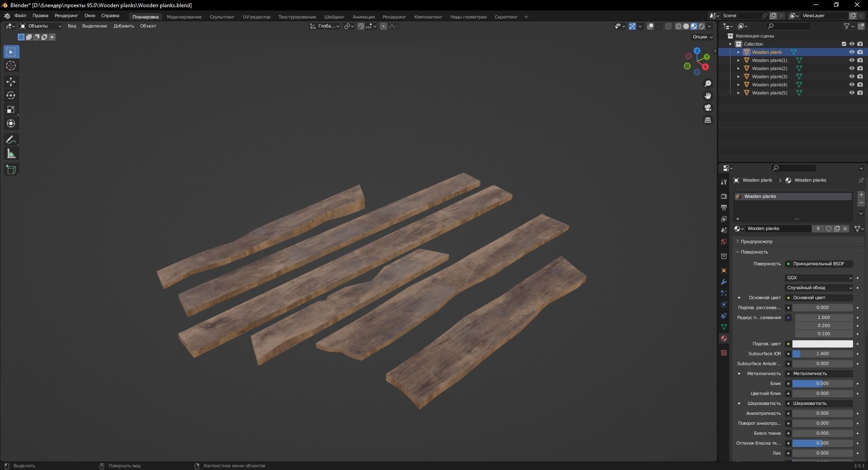Switch viewport to Rendered shading mode
The image size is (868, 470).
pos(702,26)
